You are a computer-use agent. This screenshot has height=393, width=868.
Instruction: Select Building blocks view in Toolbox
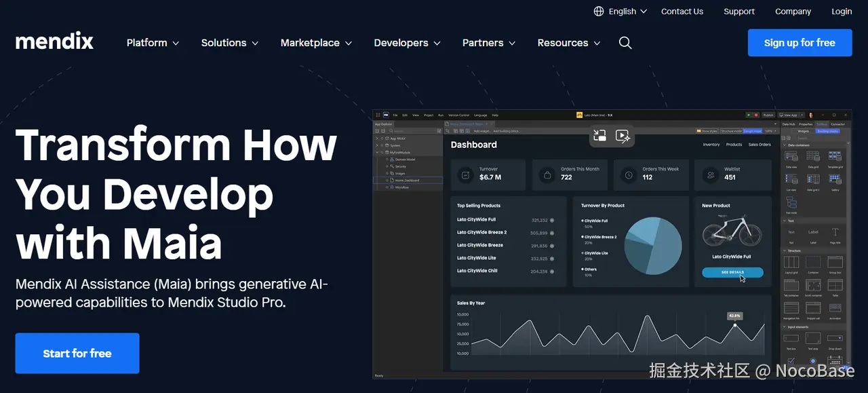click(827, 131)
